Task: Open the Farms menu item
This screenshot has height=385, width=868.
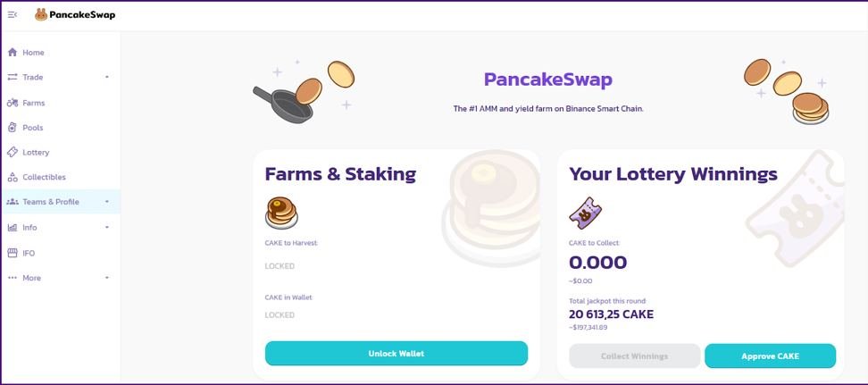Action: click(34, 103)
